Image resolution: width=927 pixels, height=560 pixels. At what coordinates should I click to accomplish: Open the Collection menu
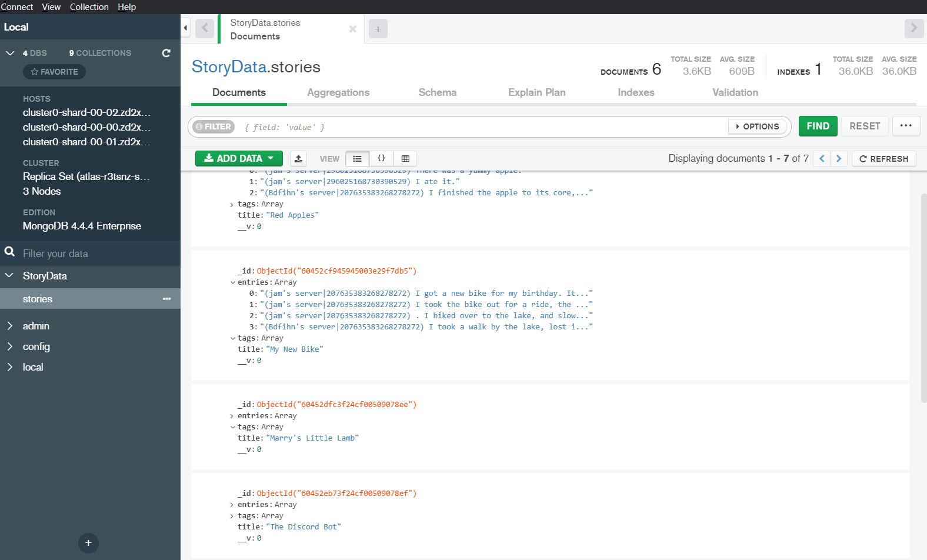[x=89, y=7]
